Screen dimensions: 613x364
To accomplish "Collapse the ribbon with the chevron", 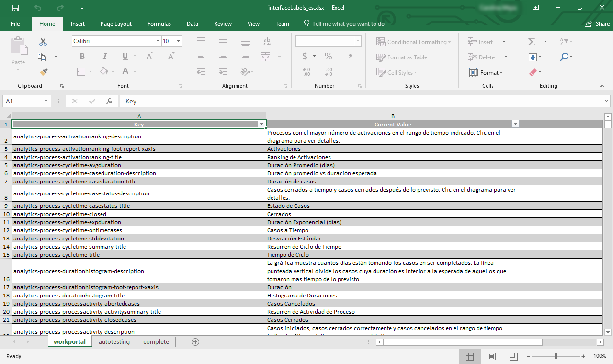I will [x=602, y=86].
